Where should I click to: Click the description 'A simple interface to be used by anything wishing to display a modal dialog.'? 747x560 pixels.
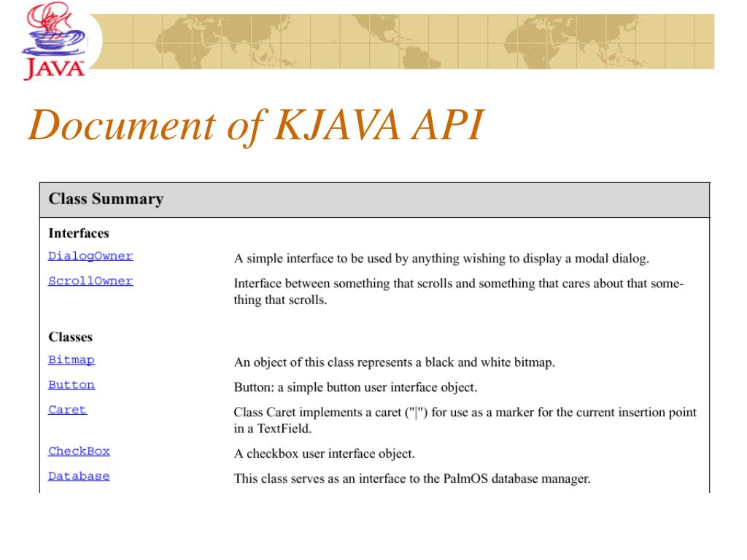[441, 259]
